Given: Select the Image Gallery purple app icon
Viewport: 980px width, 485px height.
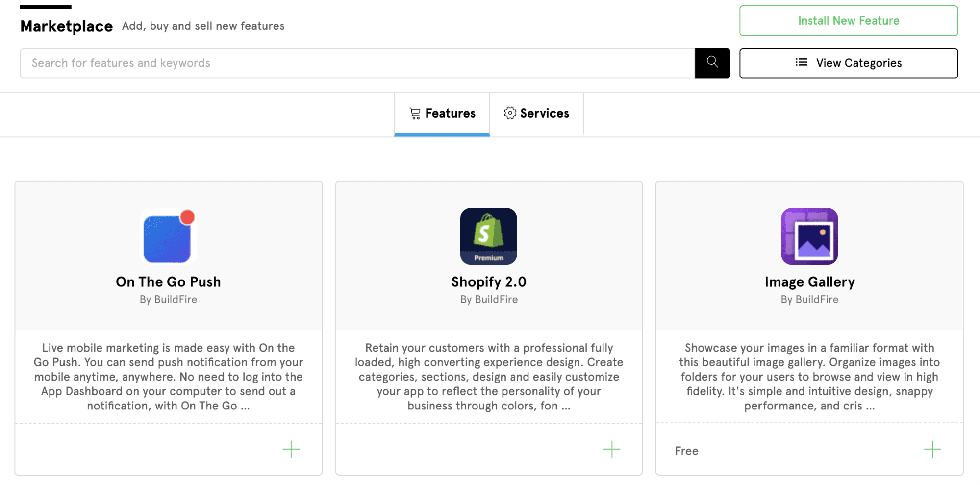Looking at the screenshot, I should (x=809, y=236).
